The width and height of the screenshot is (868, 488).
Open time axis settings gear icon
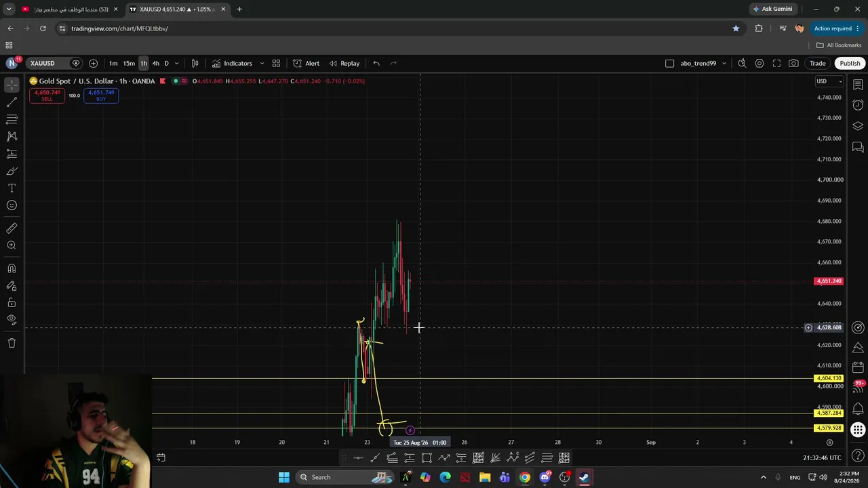(829, 443)
